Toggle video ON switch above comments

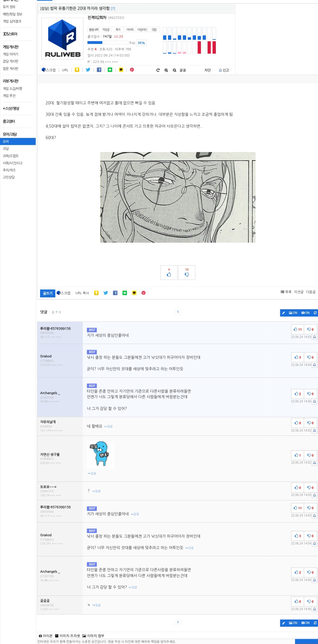click(306, 313)
